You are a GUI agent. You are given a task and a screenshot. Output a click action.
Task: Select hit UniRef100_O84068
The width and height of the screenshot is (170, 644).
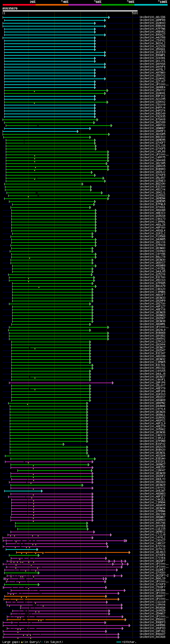click(x=152, y=161)
